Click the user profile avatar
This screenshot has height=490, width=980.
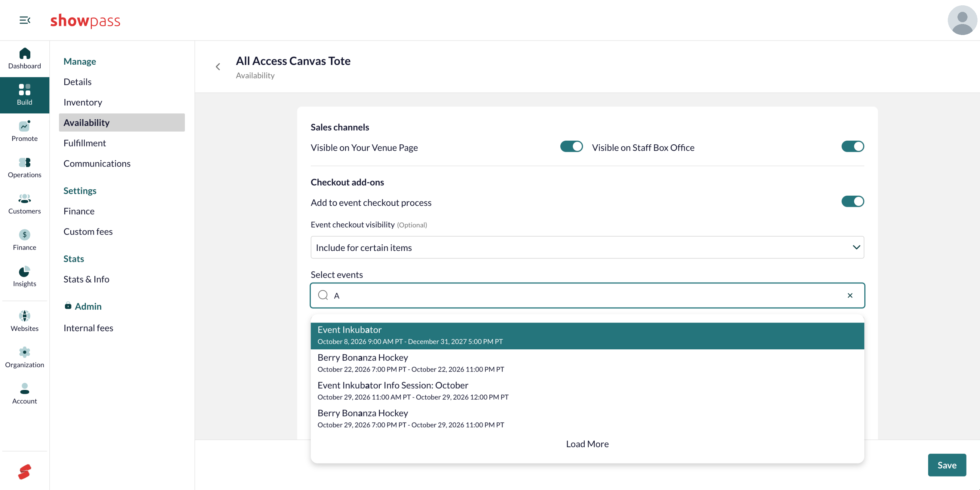tap(962, 20)
